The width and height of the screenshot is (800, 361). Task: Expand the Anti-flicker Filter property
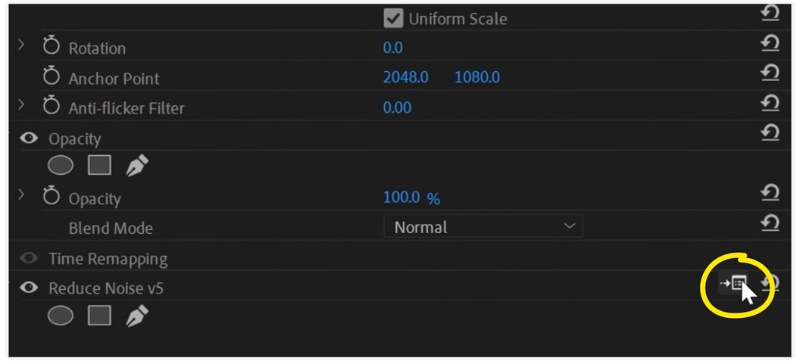(x=21, y=105)
